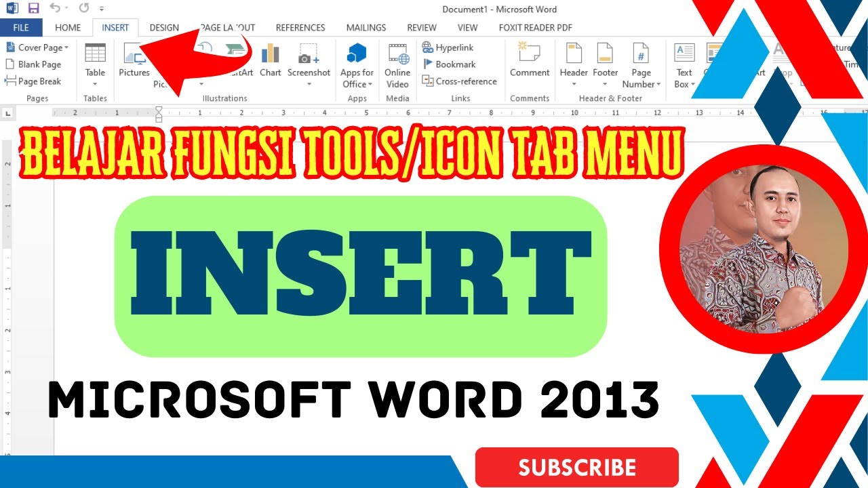Save the document via Quick Access toolbar
This screenshot has width=868, height=488.
tap(33, 9)
